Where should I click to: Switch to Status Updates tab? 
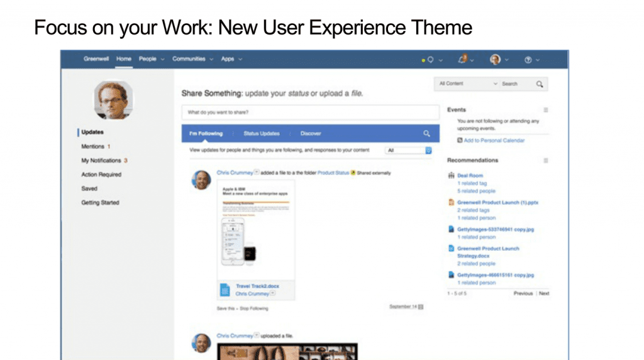point(262,133)
